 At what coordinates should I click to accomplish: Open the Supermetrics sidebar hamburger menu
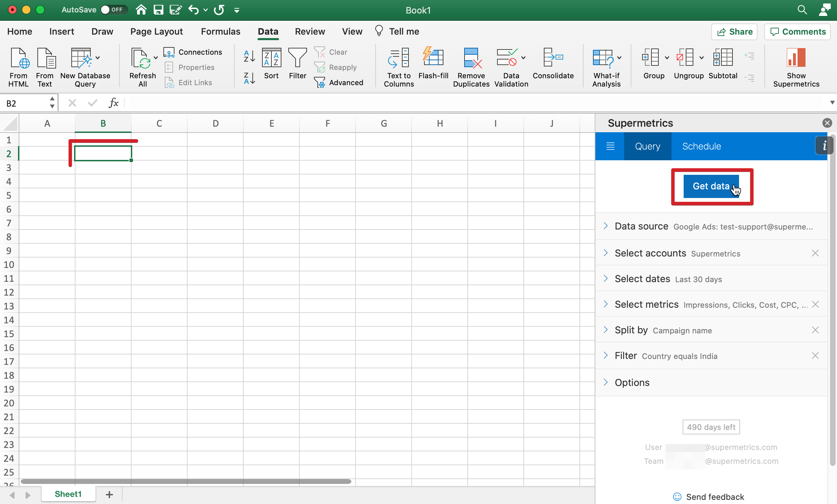click(610, 146)
